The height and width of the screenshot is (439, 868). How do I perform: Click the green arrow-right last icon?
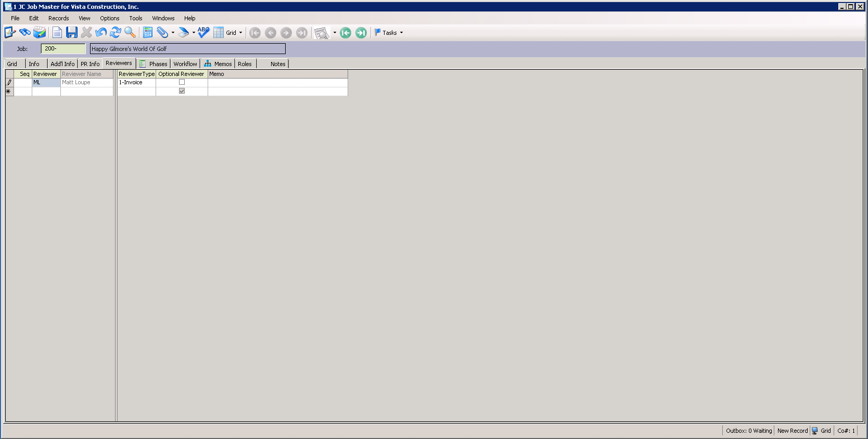point(361,33)
